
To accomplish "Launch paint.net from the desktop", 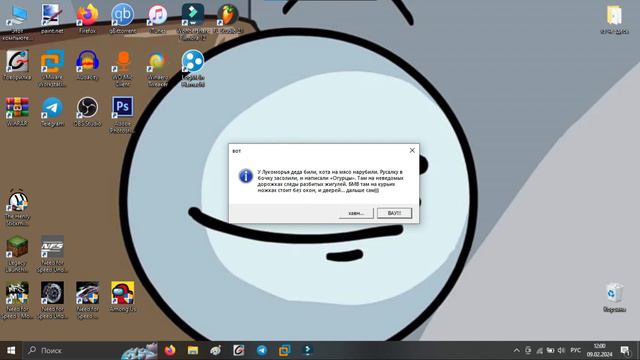I will [x=52, y=18].
